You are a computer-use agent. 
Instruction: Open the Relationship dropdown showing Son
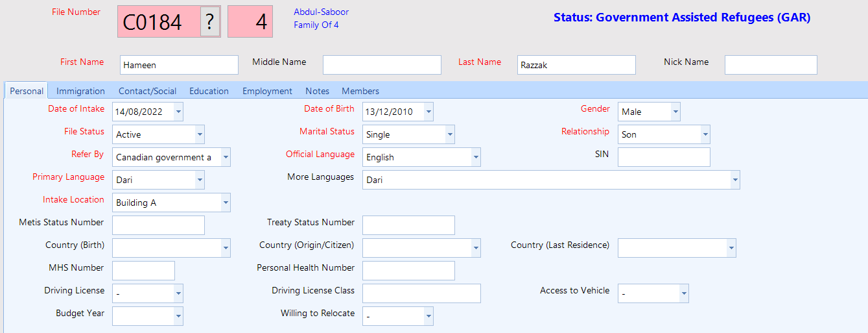point(705,134)
